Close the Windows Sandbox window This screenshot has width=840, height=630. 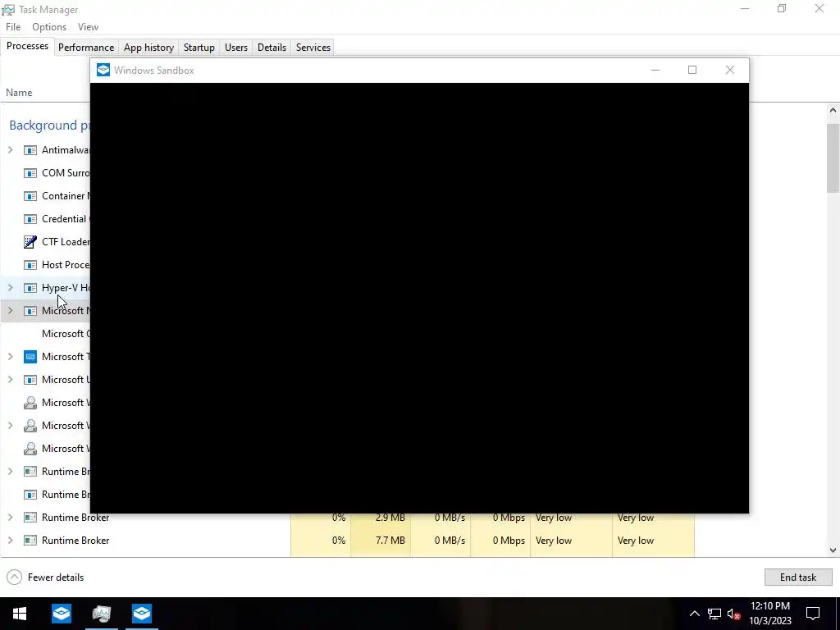(729, 71)
